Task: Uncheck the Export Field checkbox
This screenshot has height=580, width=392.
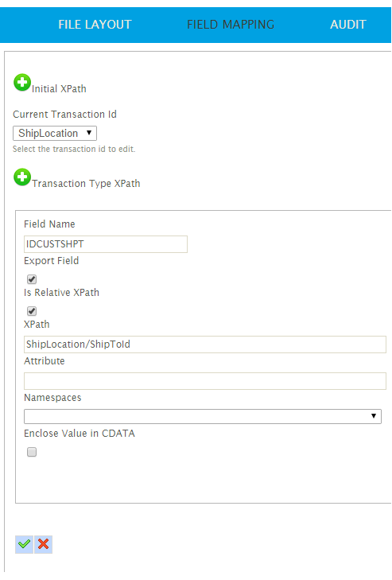Action: point(32,279)
